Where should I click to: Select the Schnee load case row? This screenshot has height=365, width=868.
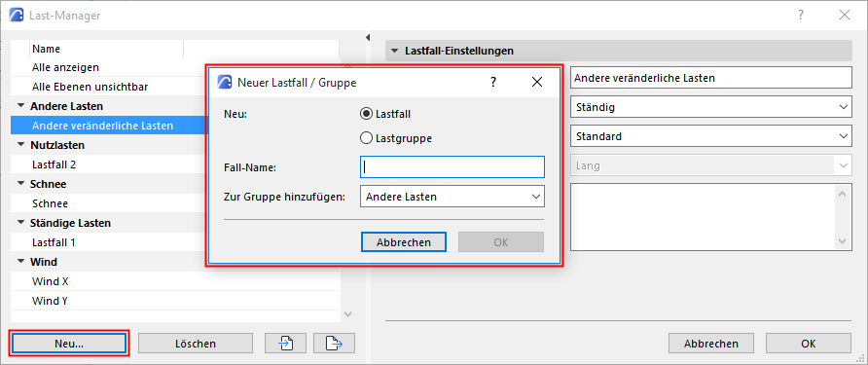coord(109,203)
